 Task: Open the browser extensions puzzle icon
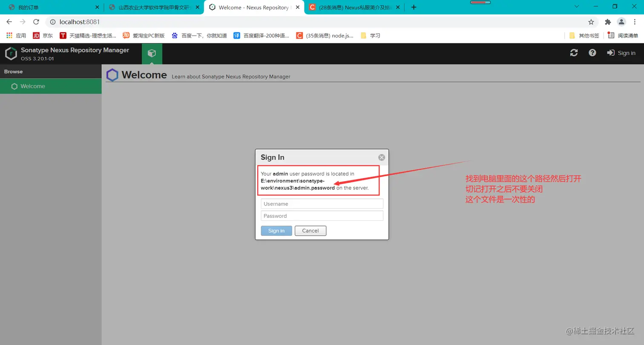click(608, 22)
